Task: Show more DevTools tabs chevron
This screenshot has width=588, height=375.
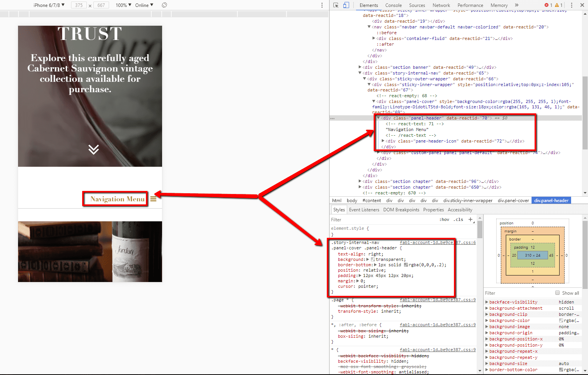Action: pos(517,5)
